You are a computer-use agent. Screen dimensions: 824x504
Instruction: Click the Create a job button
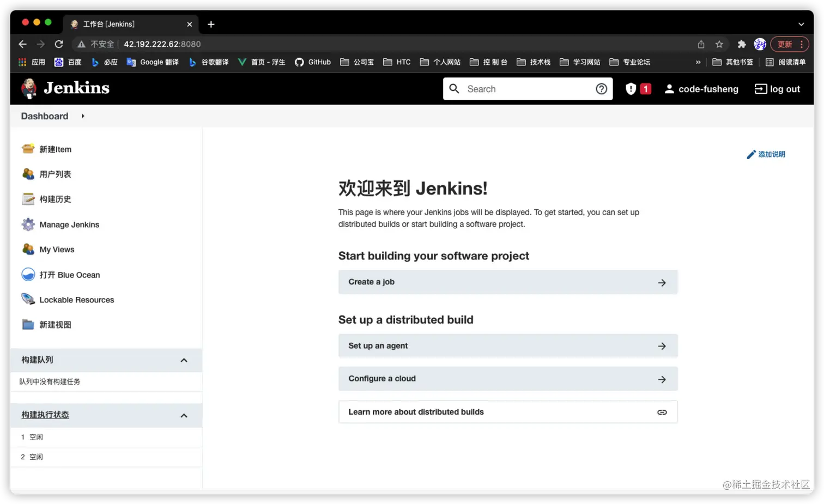pos(508,282)
